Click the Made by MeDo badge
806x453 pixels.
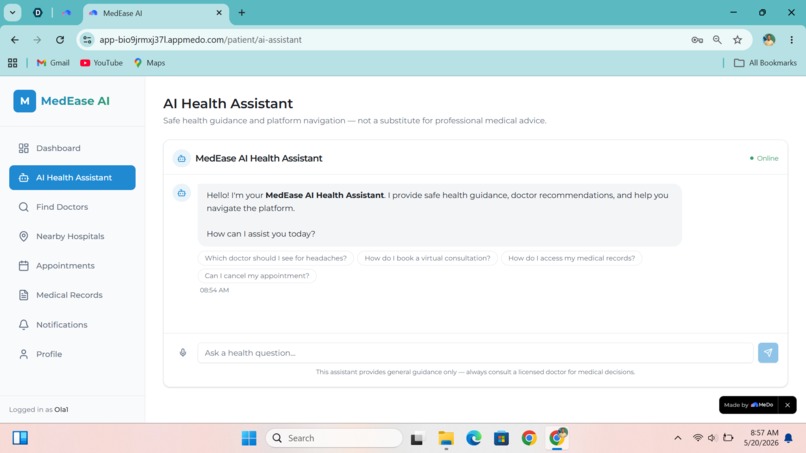point(748,405)
